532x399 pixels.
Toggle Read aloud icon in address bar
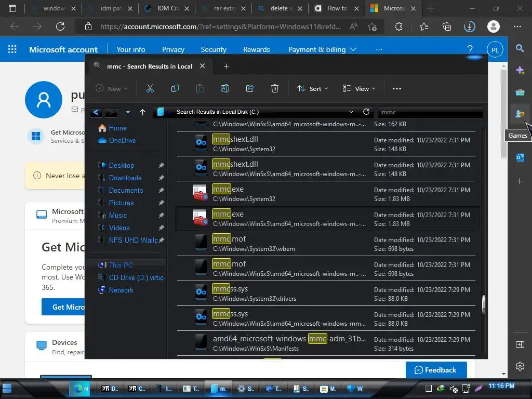tap(353, 26)
